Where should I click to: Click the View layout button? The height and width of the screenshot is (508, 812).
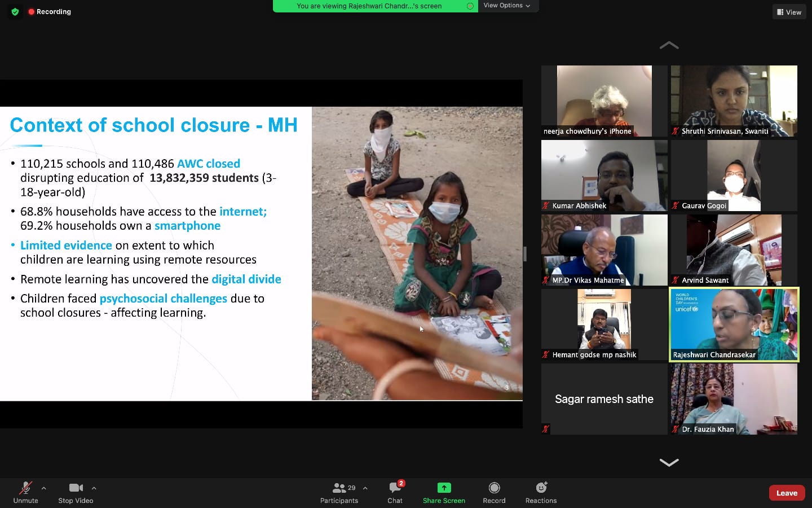[x=789, y=12]
